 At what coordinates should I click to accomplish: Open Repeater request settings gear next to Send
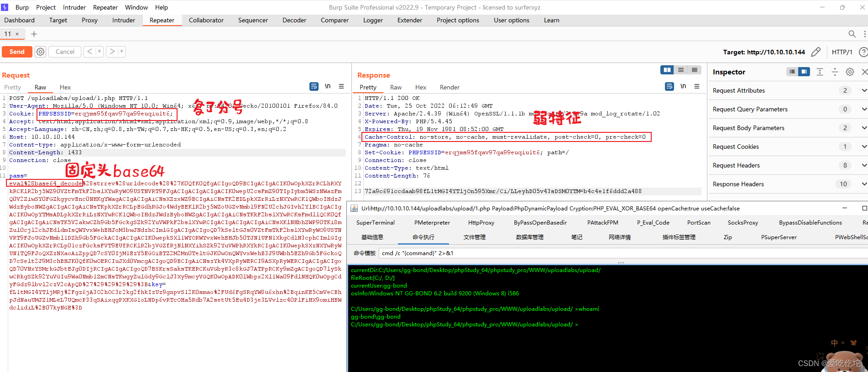tap(41, 52)
